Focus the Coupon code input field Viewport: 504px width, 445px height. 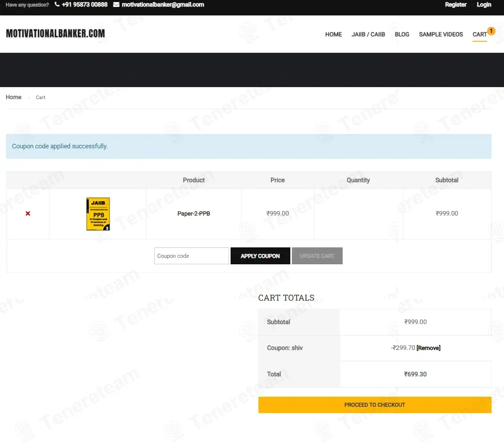[192, 256]
